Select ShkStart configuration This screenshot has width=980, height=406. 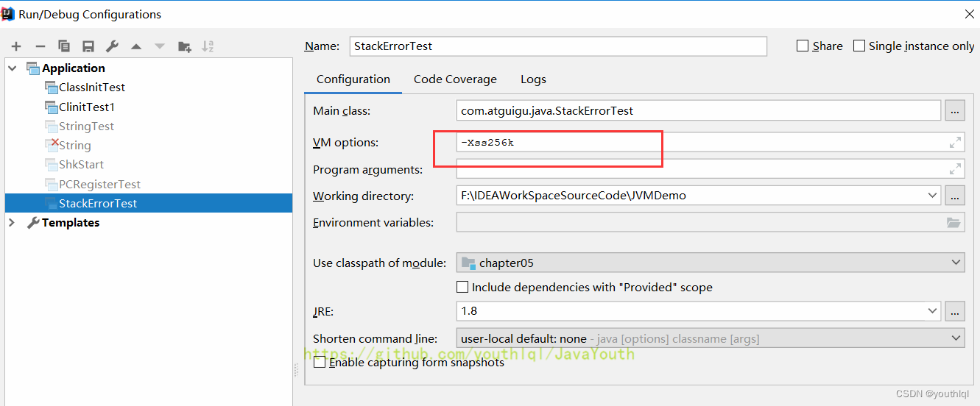[81, 164]
